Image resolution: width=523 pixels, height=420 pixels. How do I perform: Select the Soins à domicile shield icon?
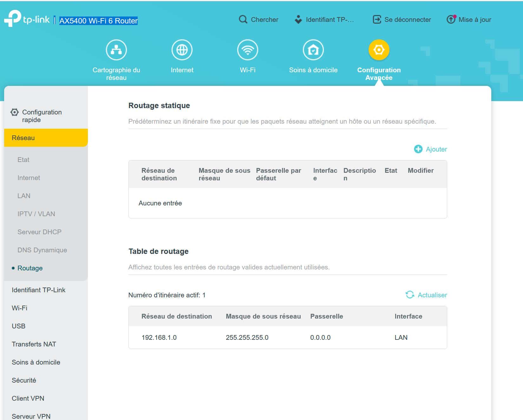(313, 50)
